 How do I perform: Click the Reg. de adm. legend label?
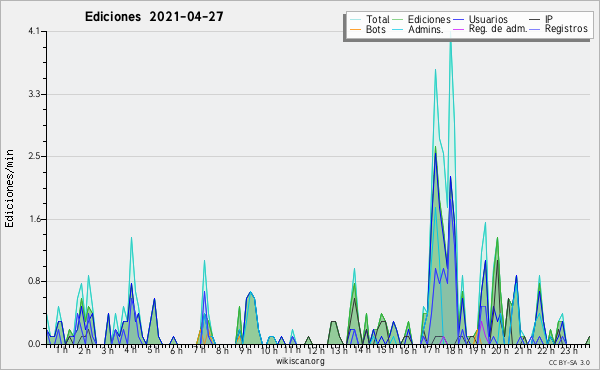[498, 29]
